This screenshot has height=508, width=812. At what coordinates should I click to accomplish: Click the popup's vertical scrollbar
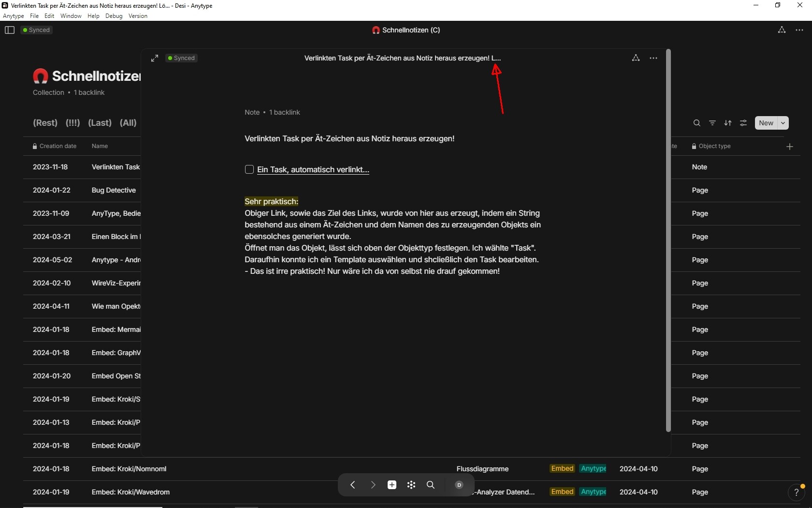tap(668, 240)
